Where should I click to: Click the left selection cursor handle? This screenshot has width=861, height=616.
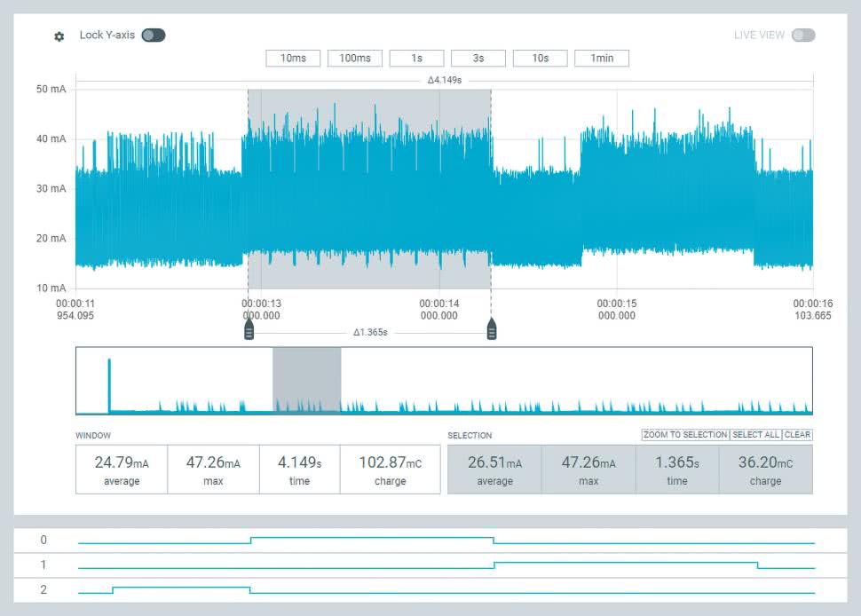coord(249,331)
